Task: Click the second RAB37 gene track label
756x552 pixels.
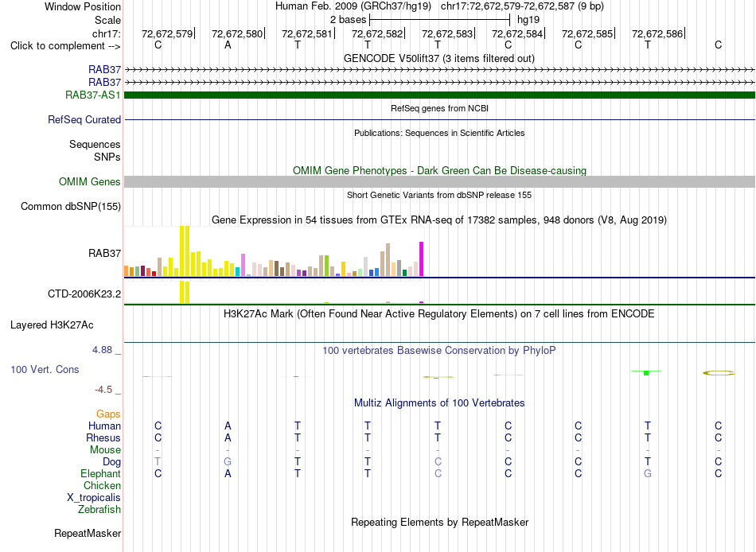Action: tap(104, 82)
